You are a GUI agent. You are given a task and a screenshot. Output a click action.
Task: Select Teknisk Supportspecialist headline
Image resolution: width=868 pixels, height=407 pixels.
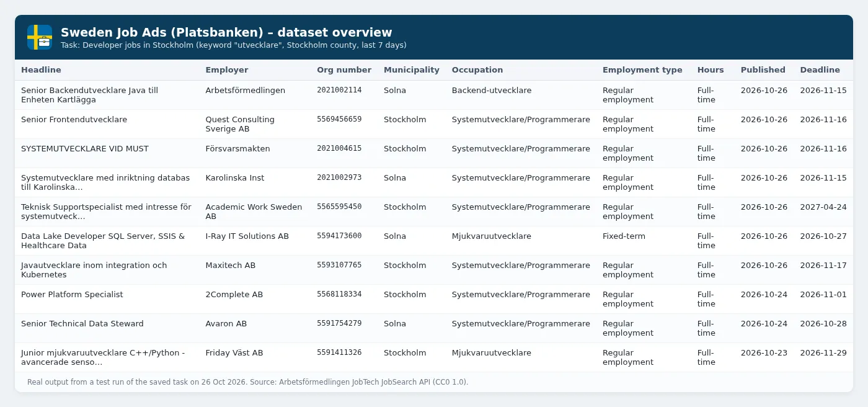106,212
